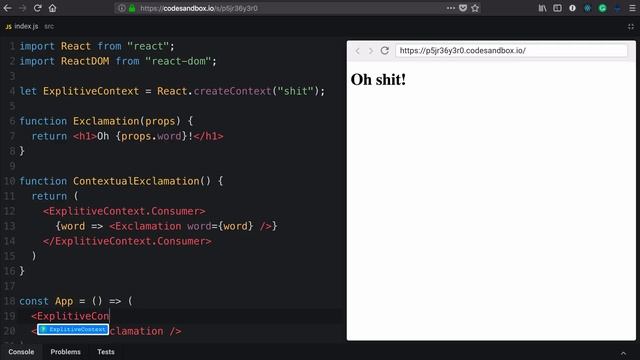Open page actions three-dot menu

click(x=450, y=8)
